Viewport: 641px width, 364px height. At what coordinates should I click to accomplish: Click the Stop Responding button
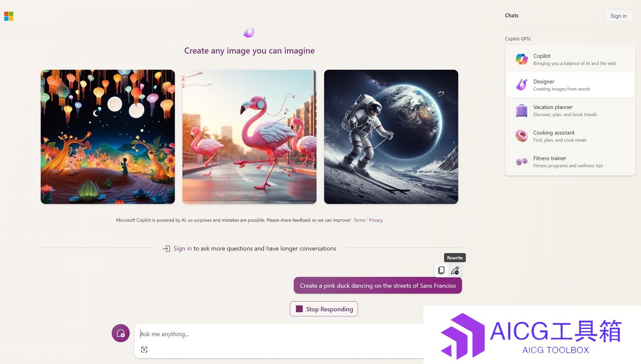pos(324,309)
